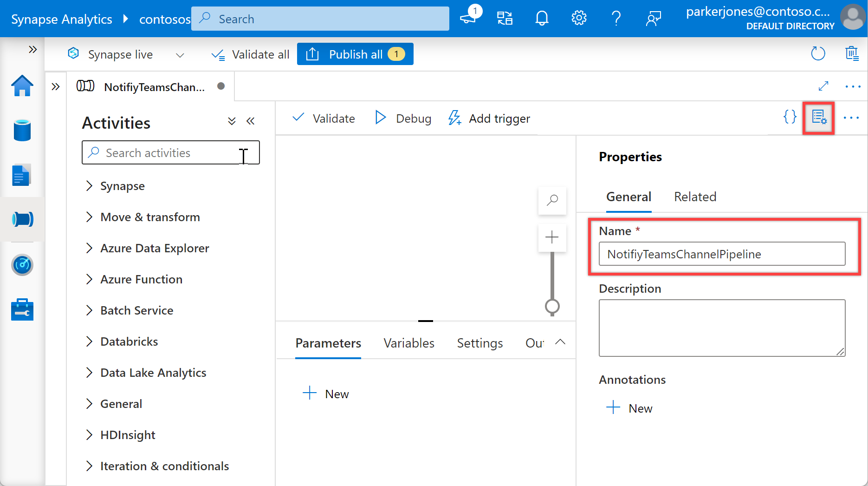This screenshot has width=868, height=486.
Task: Toggle the Properties panel icon
Action: 819,118
